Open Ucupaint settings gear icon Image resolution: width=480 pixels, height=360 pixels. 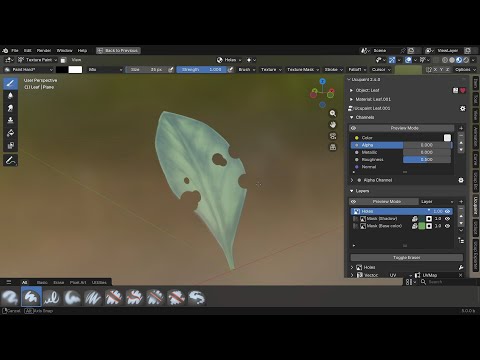coord(463,108)
